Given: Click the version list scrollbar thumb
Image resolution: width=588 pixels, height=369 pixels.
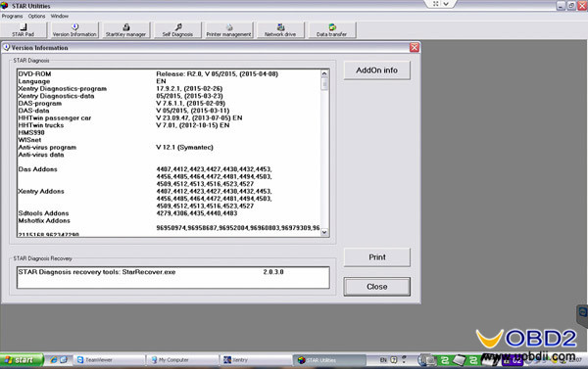Looking at the screenshot, I should point(324,83).
